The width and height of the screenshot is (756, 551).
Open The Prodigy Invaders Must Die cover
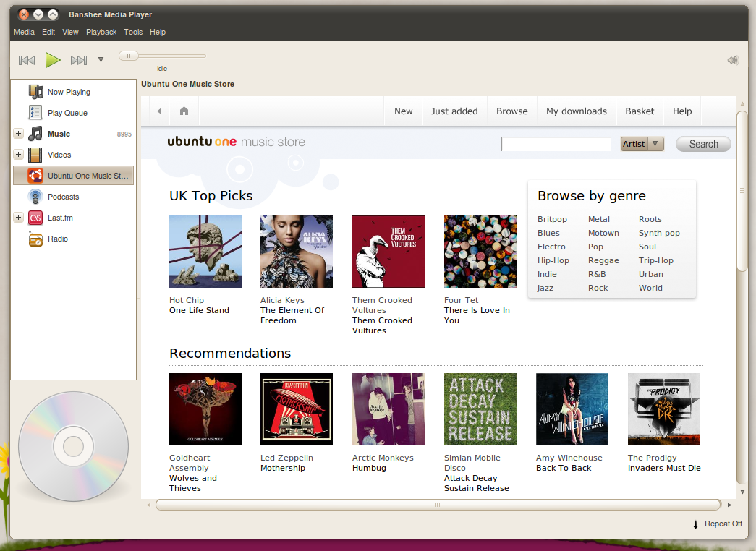click(664, 409)
